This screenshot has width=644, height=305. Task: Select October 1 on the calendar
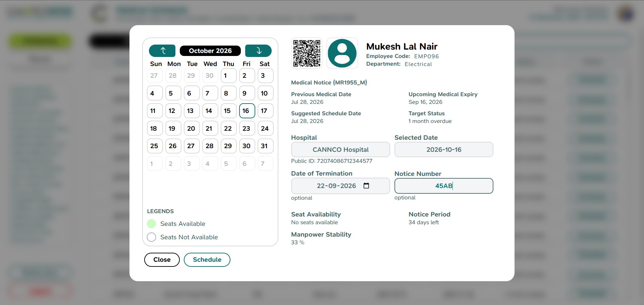[x=229, y=75]
